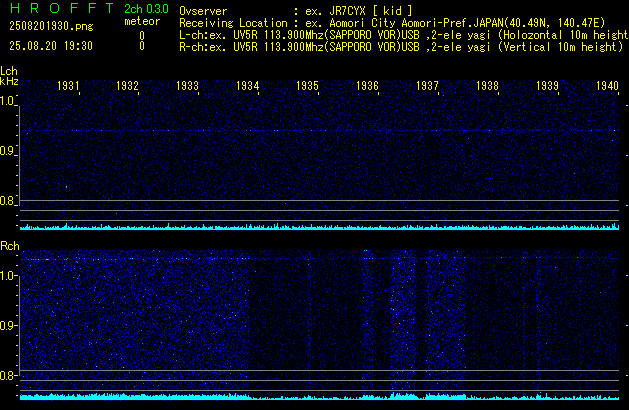
Task: Click the 1.0 frequency label on Rch
Action: [7, 276]
